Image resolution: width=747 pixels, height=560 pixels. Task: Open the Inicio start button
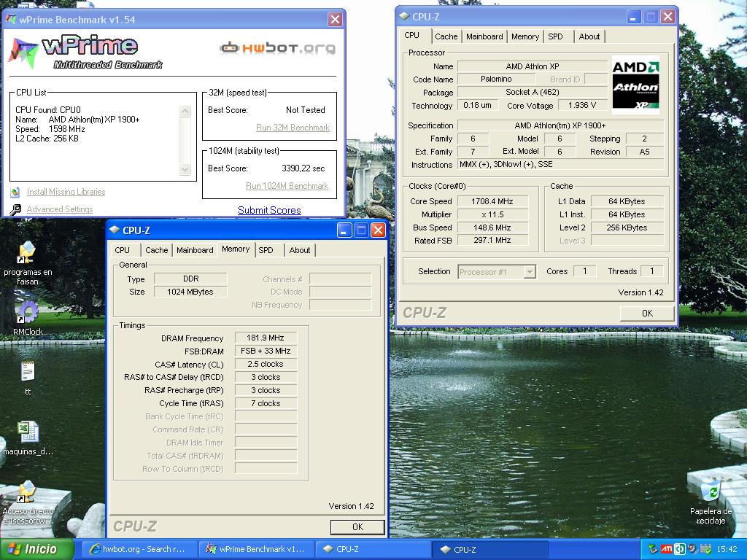click(x=37, y=549)
